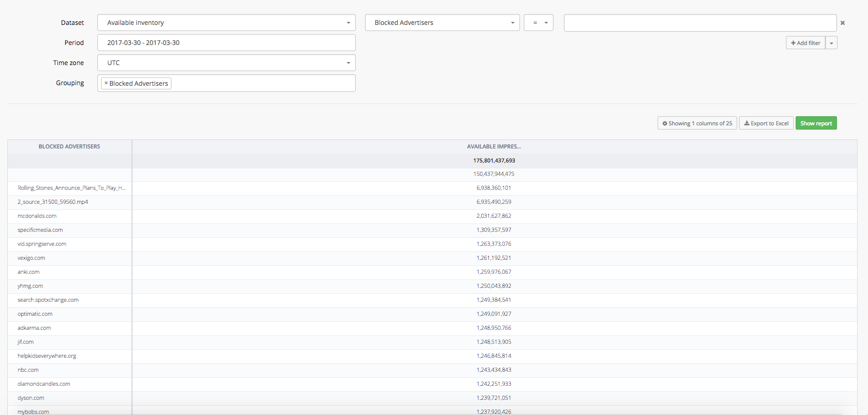The image size is (868, 415).
Task: Click the Period date range field
Action: [x=226, y=43]
